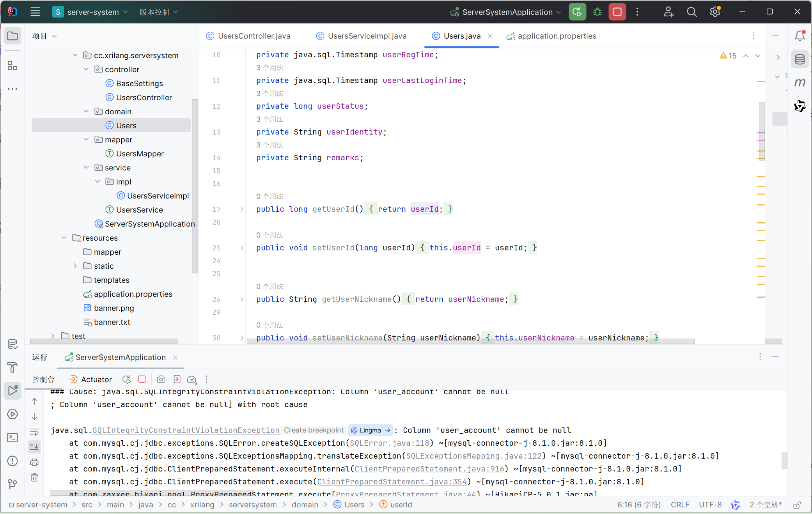Open the Run tool window icon on left sidebar
The image size is (812, 514).
coord(12,390)
